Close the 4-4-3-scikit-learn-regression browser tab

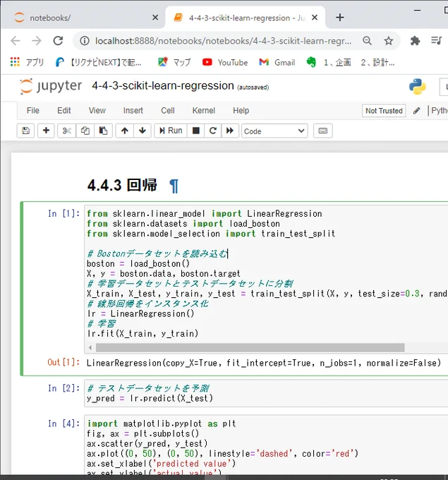(315, 18)
